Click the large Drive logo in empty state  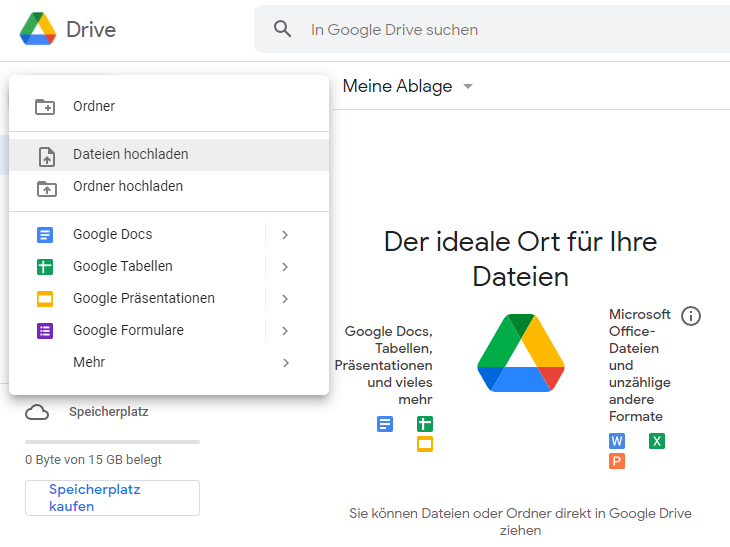pos(520,353)
